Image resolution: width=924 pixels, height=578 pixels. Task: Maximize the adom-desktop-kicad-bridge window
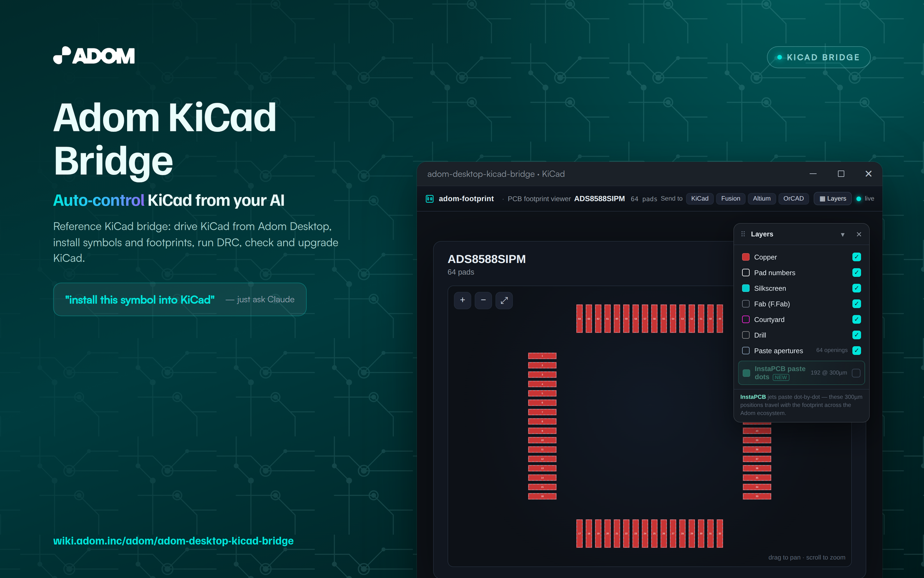pos(841,174)
